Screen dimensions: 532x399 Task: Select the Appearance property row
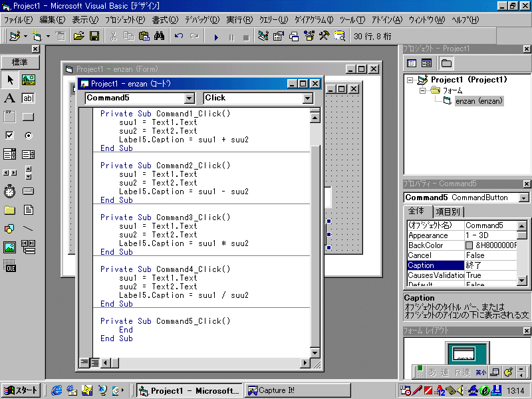pyautogui.click(x=462, y=235)
